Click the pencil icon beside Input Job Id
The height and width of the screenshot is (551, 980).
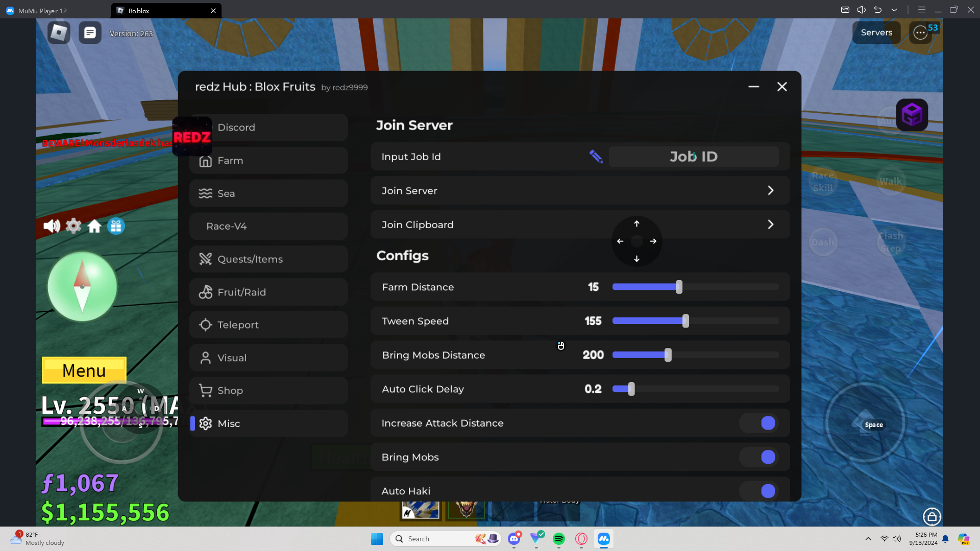coord(596,157)
